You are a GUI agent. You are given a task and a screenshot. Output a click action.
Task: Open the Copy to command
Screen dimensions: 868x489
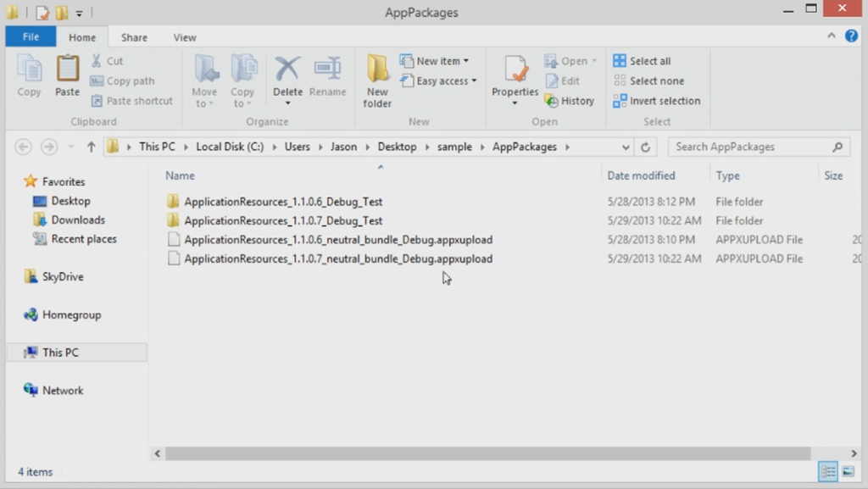pos(242,81)
